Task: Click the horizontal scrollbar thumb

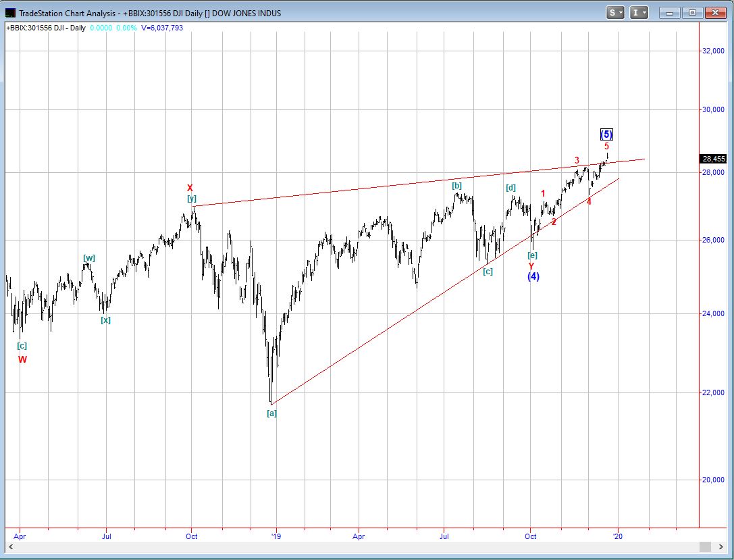Action: point(706,546)
